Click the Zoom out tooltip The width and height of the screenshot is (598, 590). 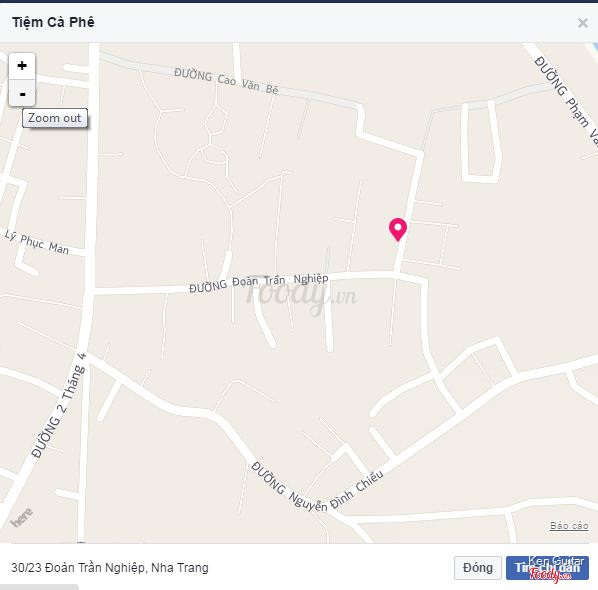(x=55, y=118)
